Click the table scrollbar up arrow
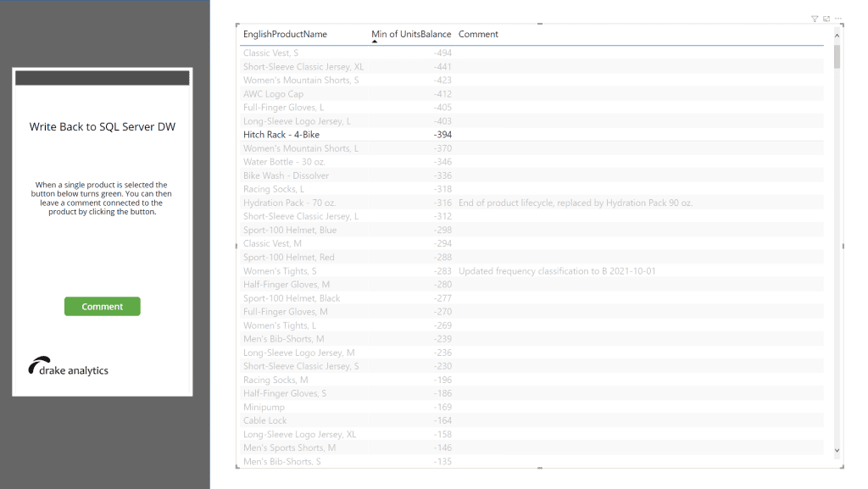This screenshot has height=489, width=868. pyautogui.click(x=837, y=36)
